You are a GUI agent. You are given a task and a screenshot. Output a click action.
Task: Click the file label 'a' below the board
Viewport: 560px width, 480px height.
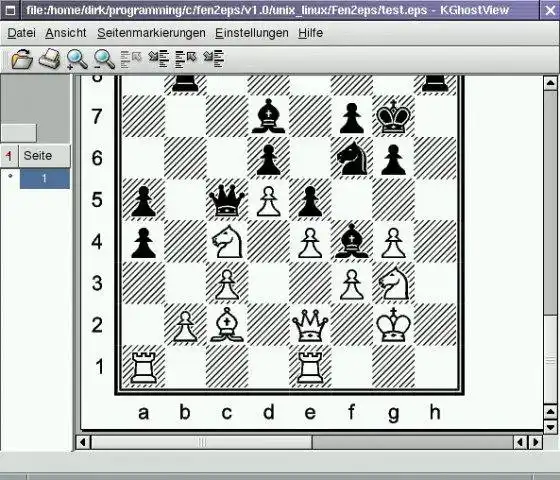click(x=143, y=413)
